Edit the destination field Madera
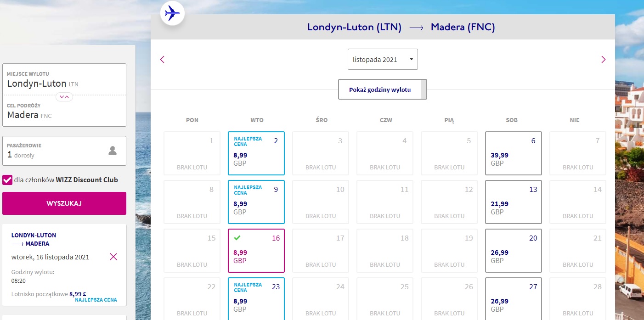This screenshot has width=644, height=320. [x=64, y=111]
